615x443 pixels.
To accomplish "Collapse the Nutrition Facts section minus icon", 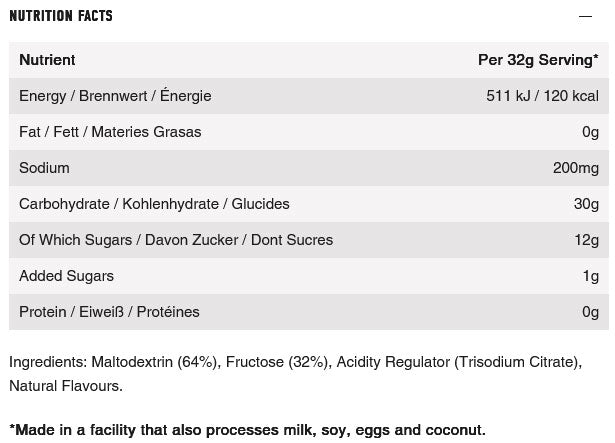I will [x=586, y=16].
